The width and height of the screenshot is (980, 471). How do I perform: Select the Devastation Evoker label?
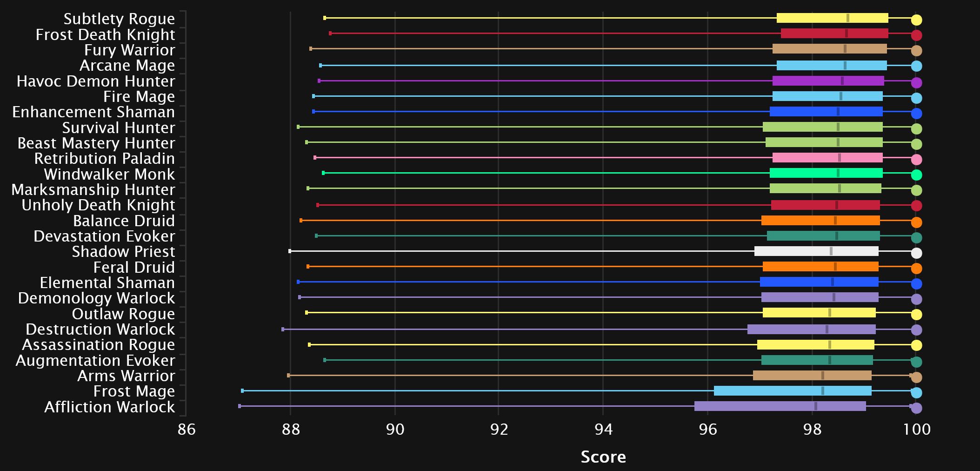[x=104, y=236]
